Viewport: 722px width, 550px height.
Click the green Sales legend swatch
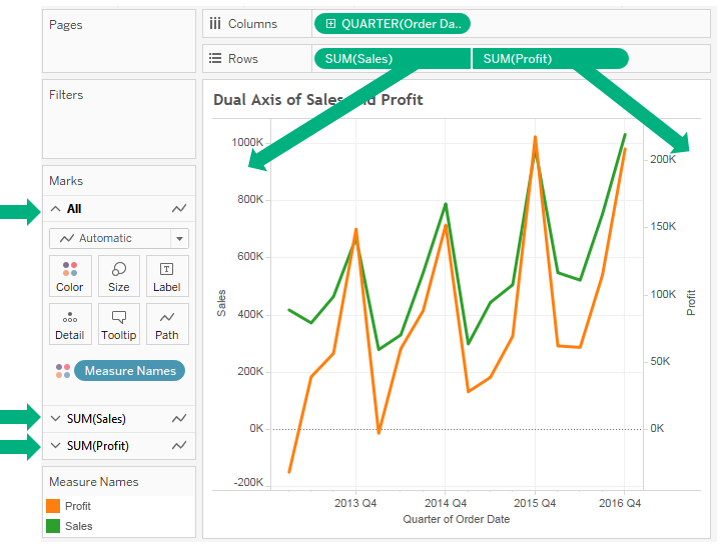pyautogui.click(x=53, y=526)
